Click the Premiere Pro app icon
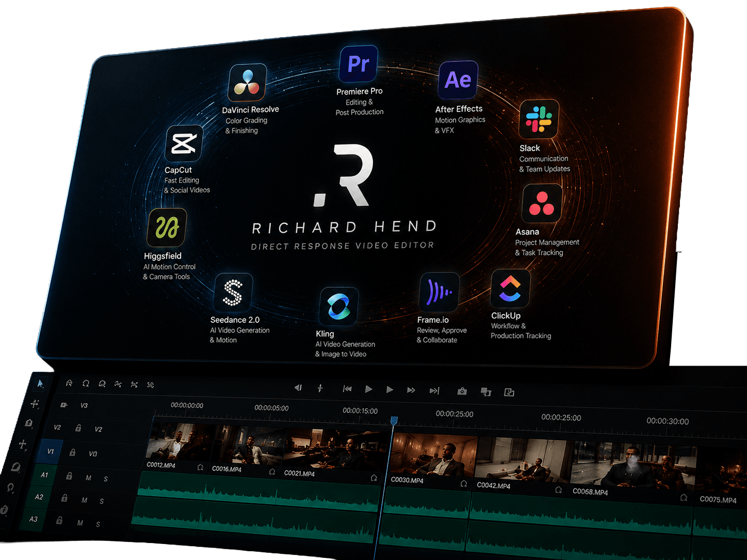Screen dimensions: 747x560 (x=359, y=64)
